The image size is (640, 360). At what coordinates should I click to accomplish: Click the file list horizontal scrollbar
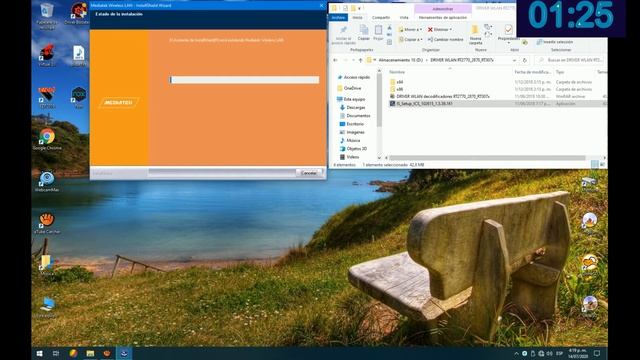(x=487, y=158)
